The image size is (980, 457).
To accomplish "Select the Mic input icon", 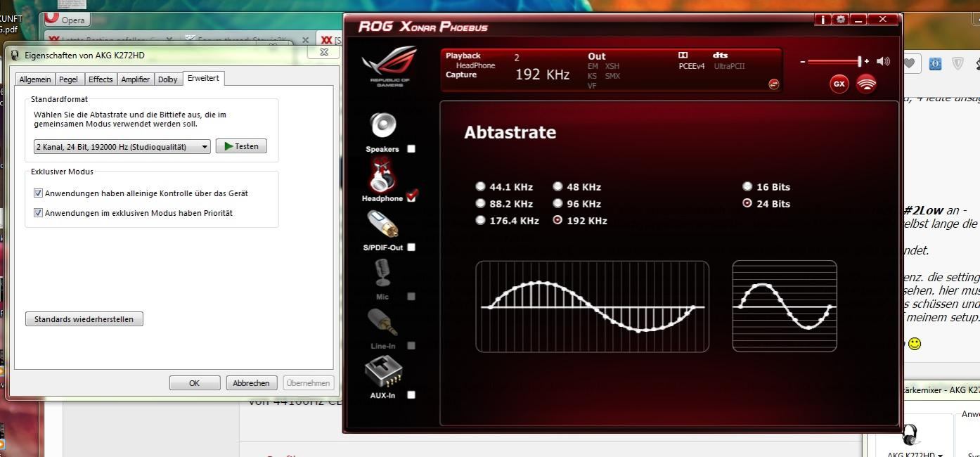I will coord(382,273).
